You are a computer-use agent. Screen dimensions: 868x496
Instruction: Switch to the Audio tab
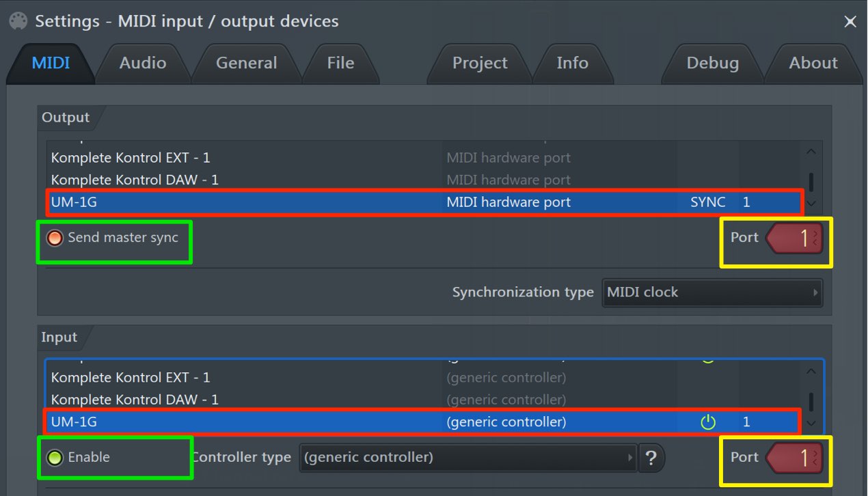pos(142,63)
